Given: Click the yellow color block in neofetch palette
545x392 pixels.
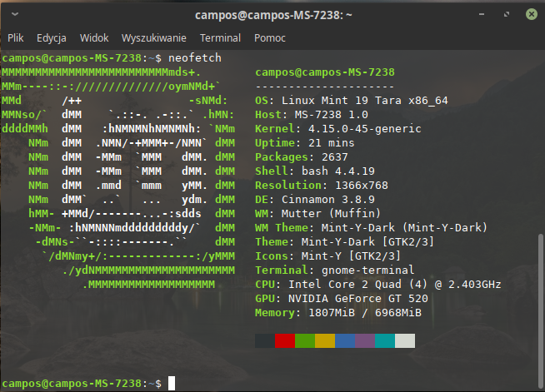Looking at the screenshot, I should click(x=325, y=340).
